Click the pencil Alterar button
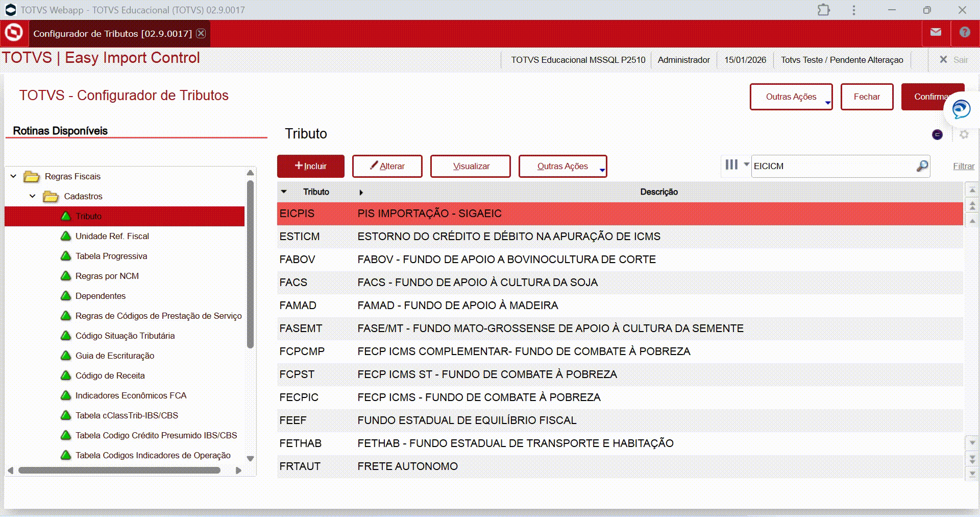Image resolution: width=980 pixels, height=517 pixels. (x=387, y=166)
